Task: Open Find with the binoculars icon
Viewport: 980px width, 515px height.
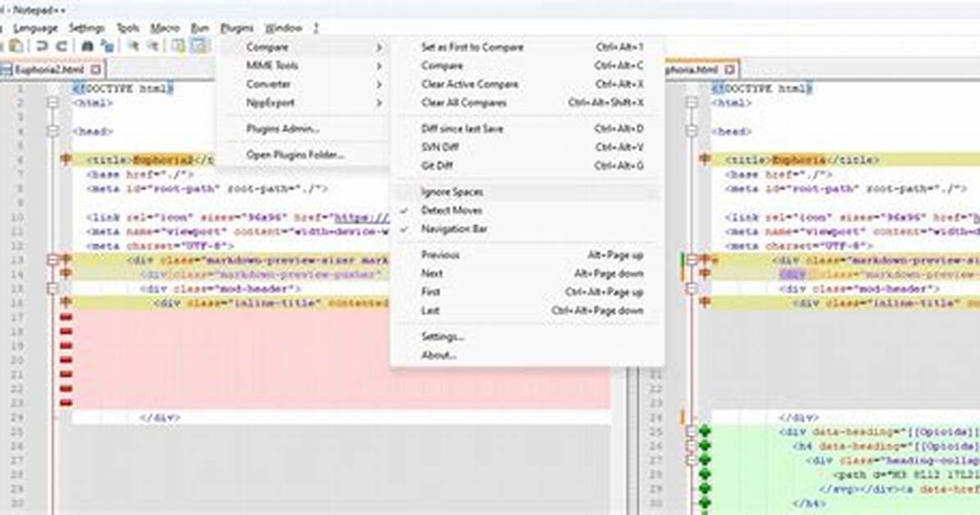Action: (x=88, y=46)
